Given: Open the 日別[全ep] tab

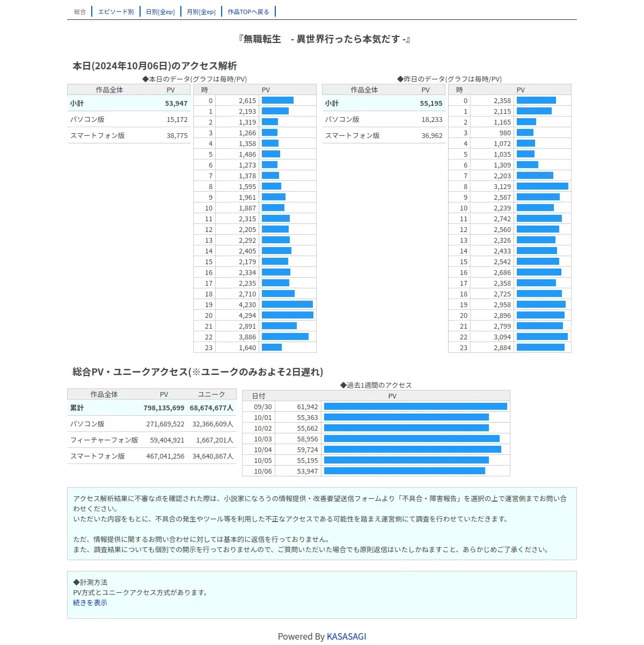Looking at the screenshot, I should [x=160, y=12].
